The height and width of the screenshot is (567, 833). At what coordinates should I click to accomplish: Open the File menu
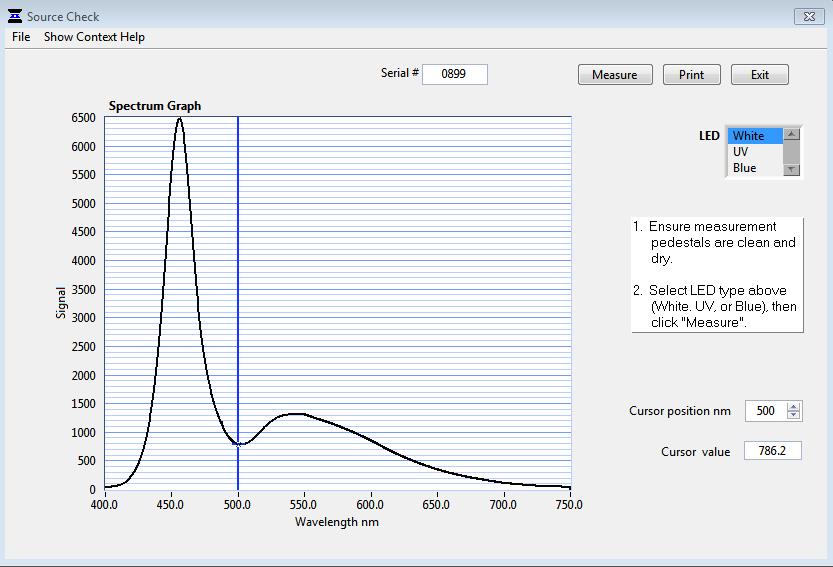click(21, 37)
